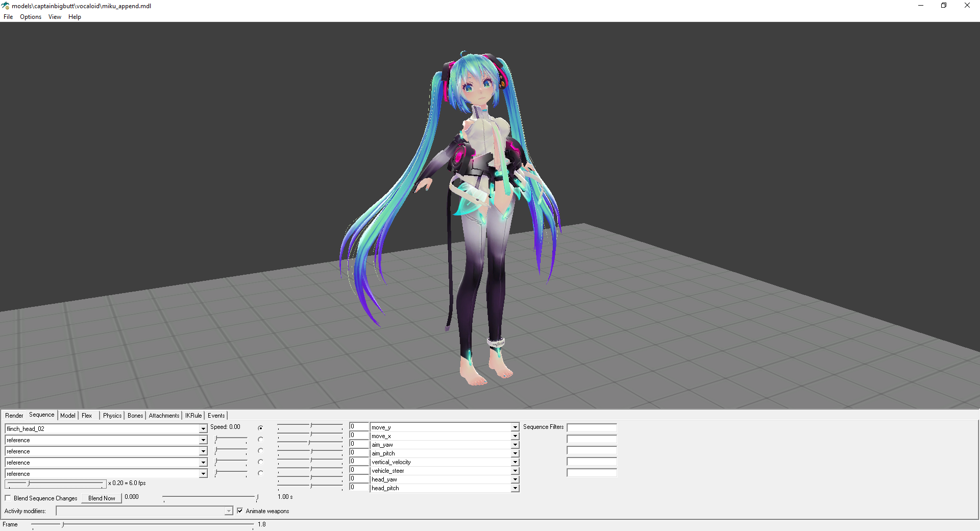980x531 pixels.
Task: Click the value field for aim_yaw
Action: (x=359, y=444)
